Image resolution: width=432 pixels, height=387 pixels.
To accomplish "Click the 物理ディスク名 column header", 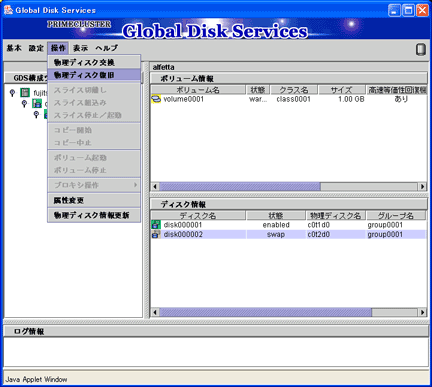I will pyautogui.click(x=335, y=215).
